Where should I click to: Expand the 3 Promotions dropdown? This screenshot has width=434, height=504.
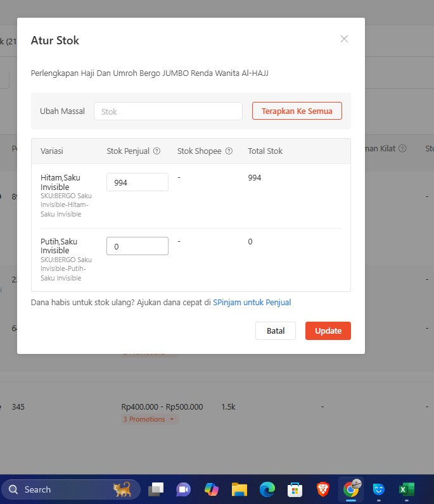(149, 419)
